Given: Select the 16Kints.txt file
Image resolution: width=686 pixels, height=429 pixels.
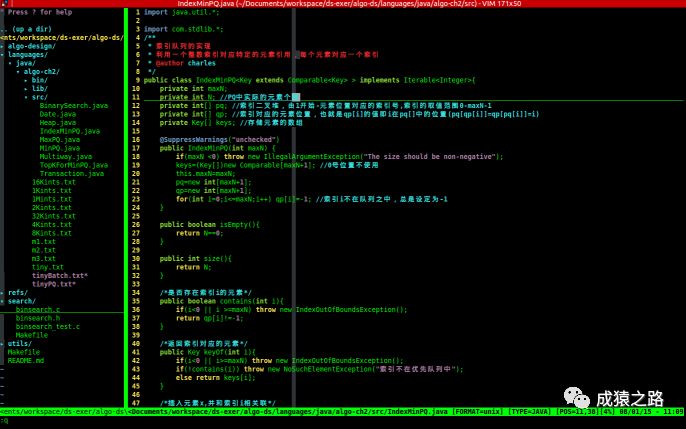Looking at the screenshot, I should [x=53, y=182].
